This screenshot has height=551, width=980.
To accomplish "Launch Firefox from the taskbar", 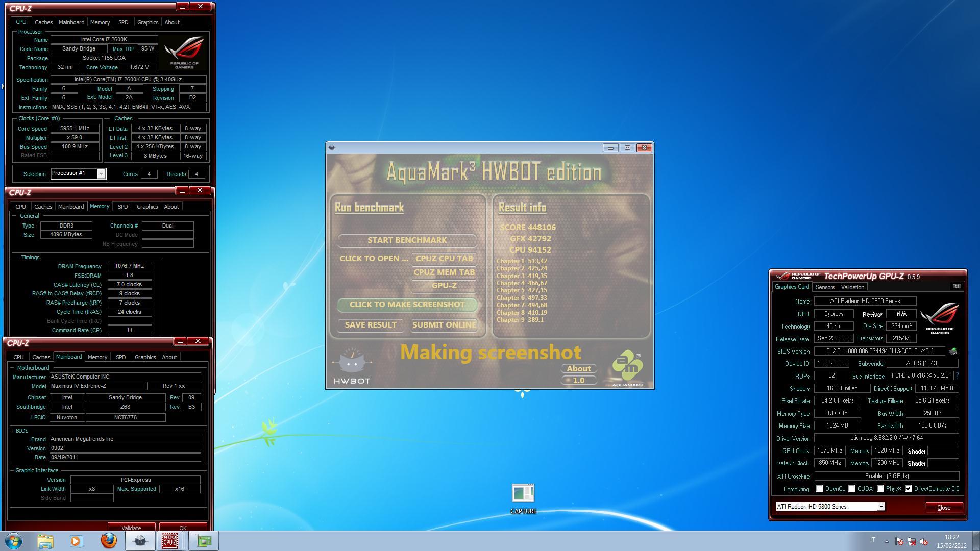I will (x=108, y=541).
